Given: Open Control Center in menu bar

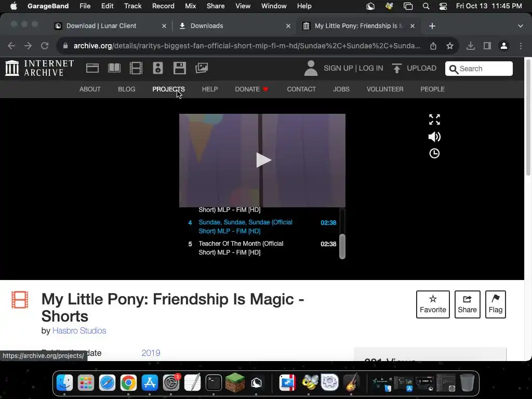Looking at the screenshot, I should tap(443, 6).
